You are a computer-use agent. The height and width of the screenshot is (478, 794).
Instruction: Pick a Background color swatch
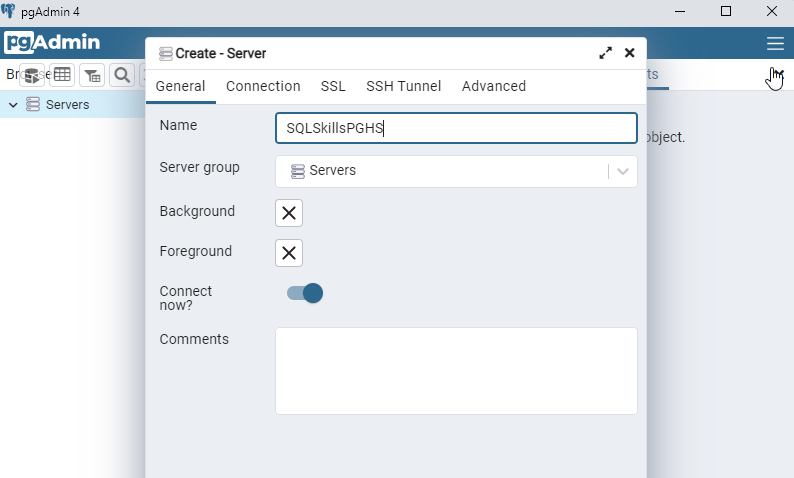[x=289, y=213]
